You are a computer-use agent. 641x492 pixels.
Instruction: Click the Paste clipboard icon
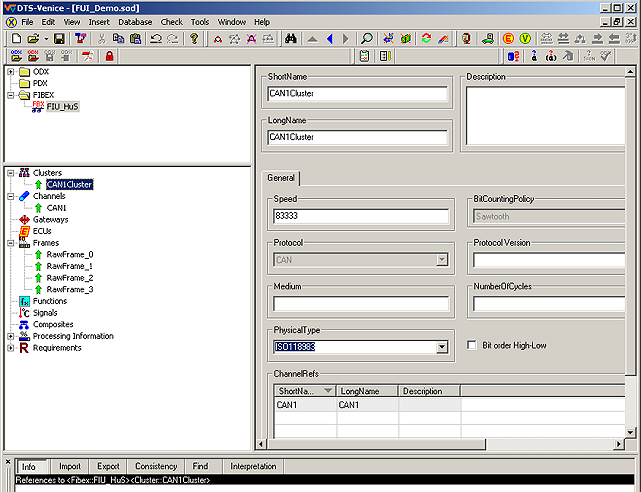pos(135,39)
